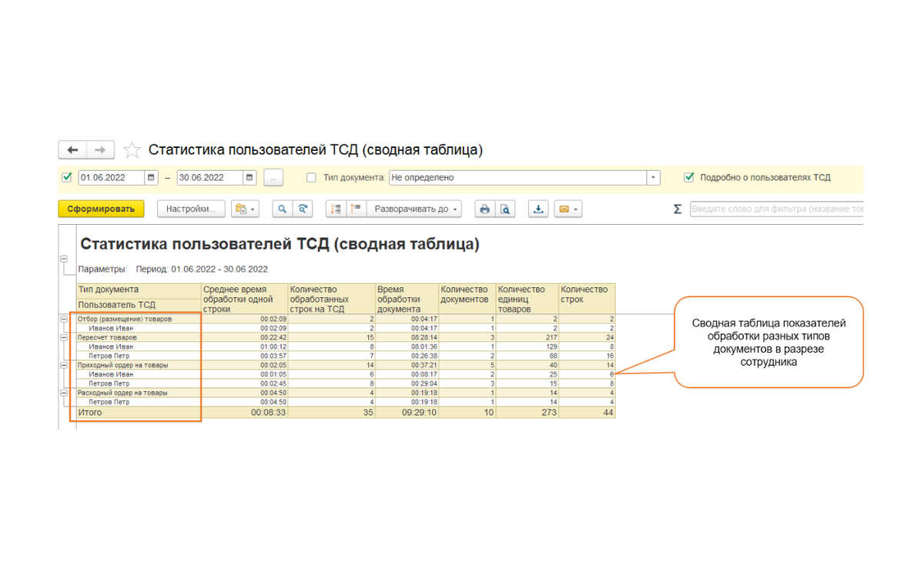Select the Приходный ордер на товары cell
924x569 pixels.
pyautogui.click(x=139, y=365)
